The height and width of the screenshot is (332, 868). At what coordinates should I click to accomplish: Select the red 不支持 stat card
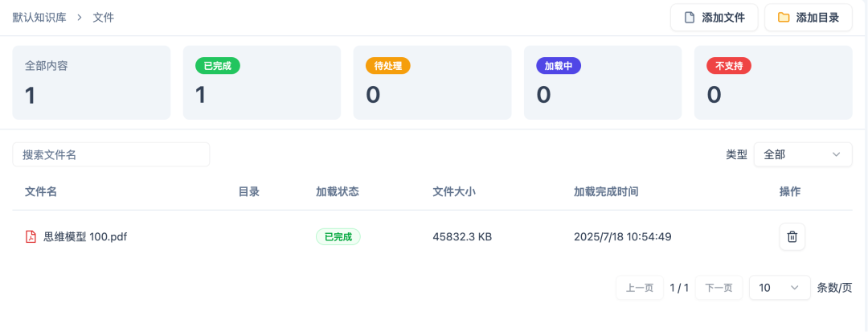point(773,83)
